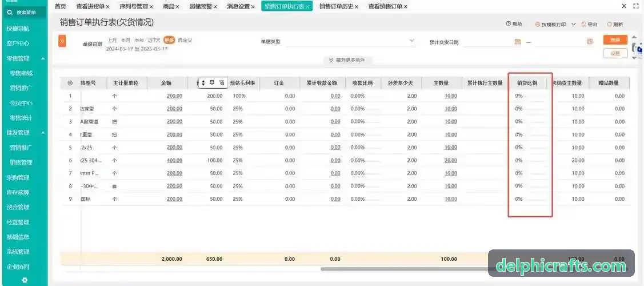This screenshot has height=286, width=644.
Task: Click the white settings button below query
Action: tap(615, 53)
